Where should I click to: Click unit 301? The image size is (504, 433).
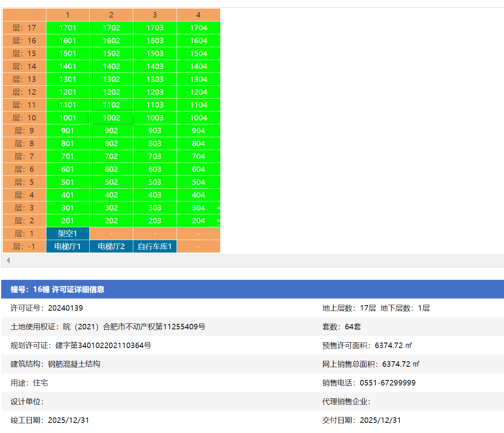pyautogui.click(x=68, y=208)
